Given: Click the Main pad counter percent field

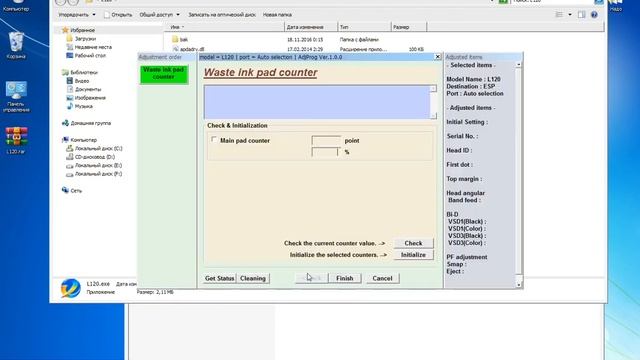Looking at the screenshot, I should tap(325, 152).
